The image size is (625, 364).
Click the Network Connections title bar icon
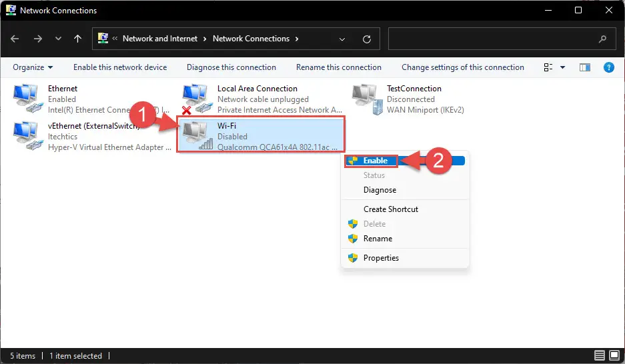11,10
